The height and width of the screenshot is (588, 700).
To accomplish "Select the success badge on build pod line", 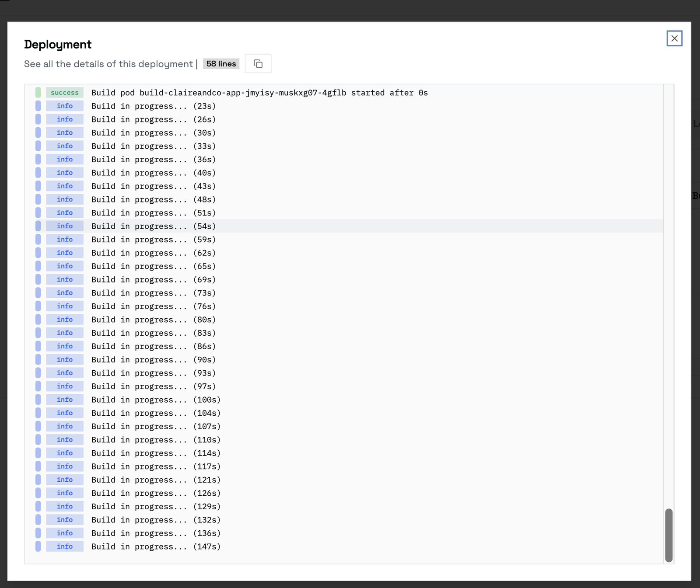I will pos(65,93).
